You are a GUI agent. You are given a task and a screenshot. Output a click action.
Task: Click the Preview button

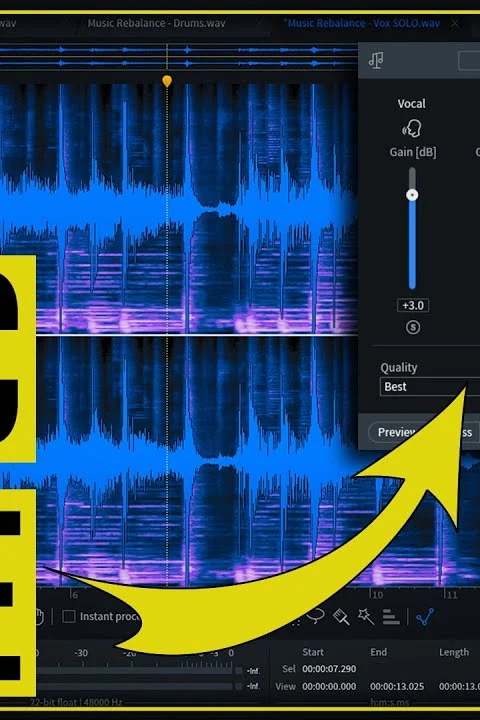point(396,432)
